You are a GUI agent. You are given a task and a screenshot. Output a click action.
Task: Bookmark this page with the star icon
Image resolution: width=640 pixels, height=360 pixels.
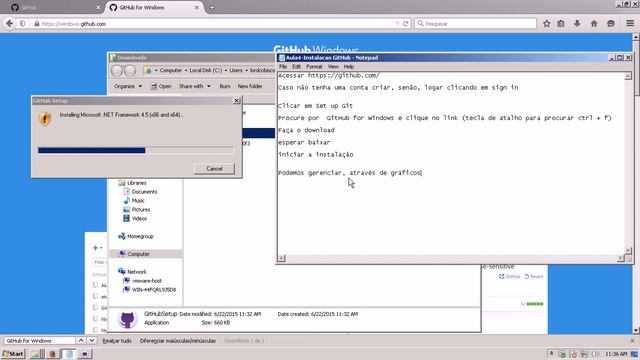pos(547,24)
